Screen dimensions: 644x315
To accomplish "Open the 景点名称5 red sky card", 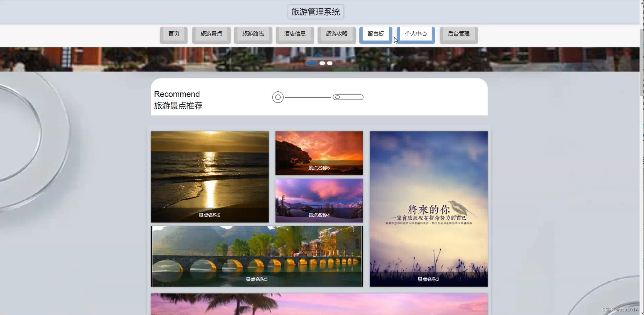I will coord(319,153).
